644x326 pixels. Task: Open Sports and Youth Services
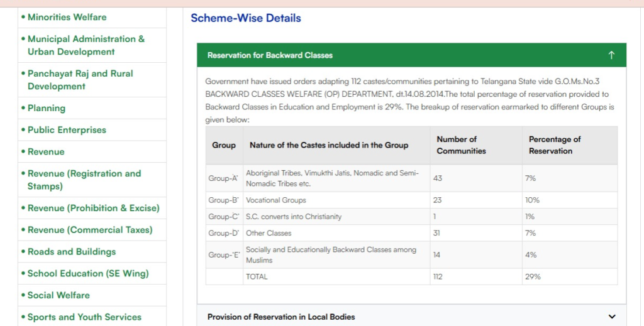tap(84, 317)
